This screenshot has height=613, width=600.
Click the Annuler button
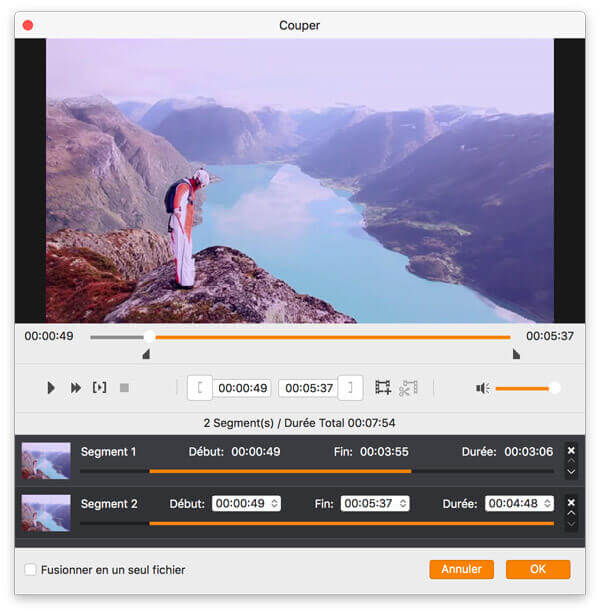(461, 569)
